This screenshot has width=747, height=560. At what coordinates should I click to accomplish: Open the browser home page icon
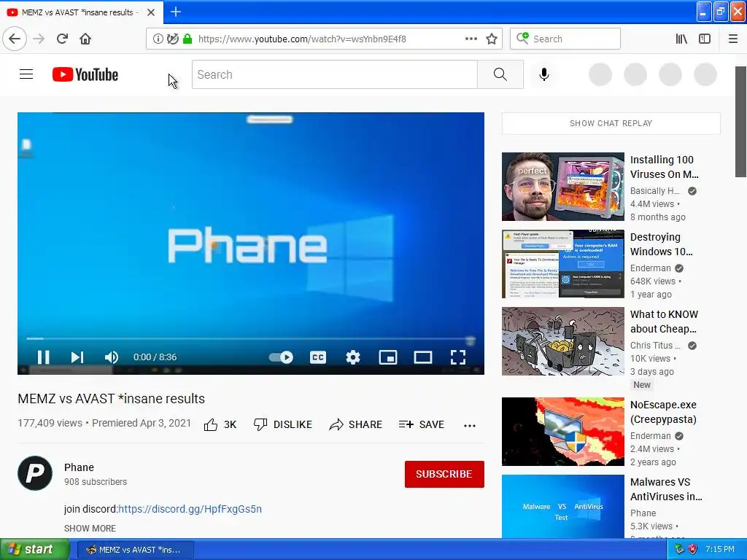coord(85,39)
